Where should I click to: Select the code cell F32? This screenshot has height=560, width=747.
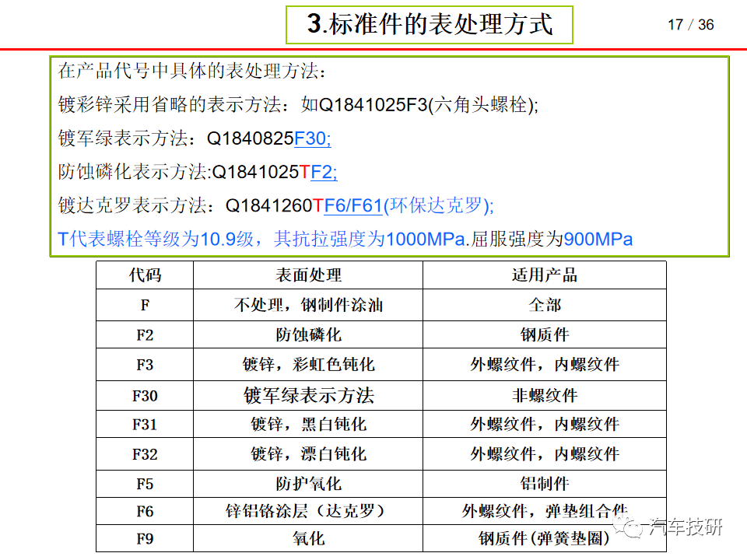tap(145, 454)
